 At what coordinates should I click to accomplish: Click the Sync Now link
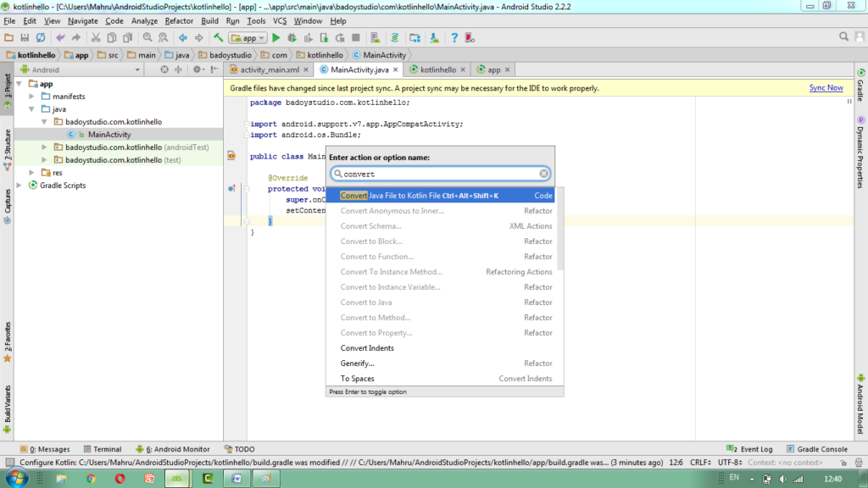(x=826, y=88)
